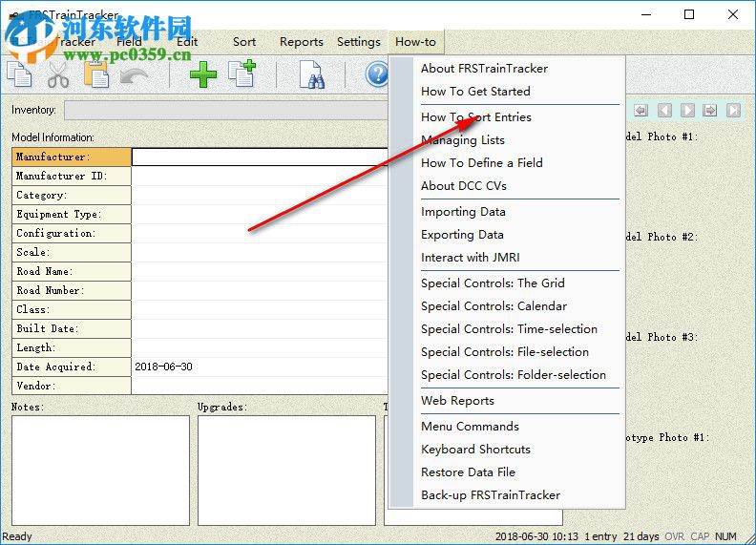Click the blue Help question-mark icon
This screenshot has height=545, width=756.
pos(376,74)
